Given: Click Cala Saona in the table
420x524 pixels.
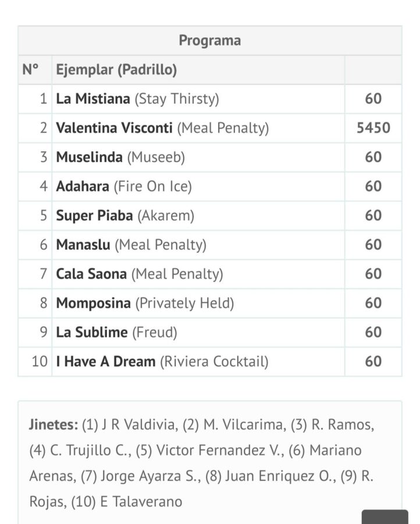Looking at the screenshot, I should tap(91, 274).
